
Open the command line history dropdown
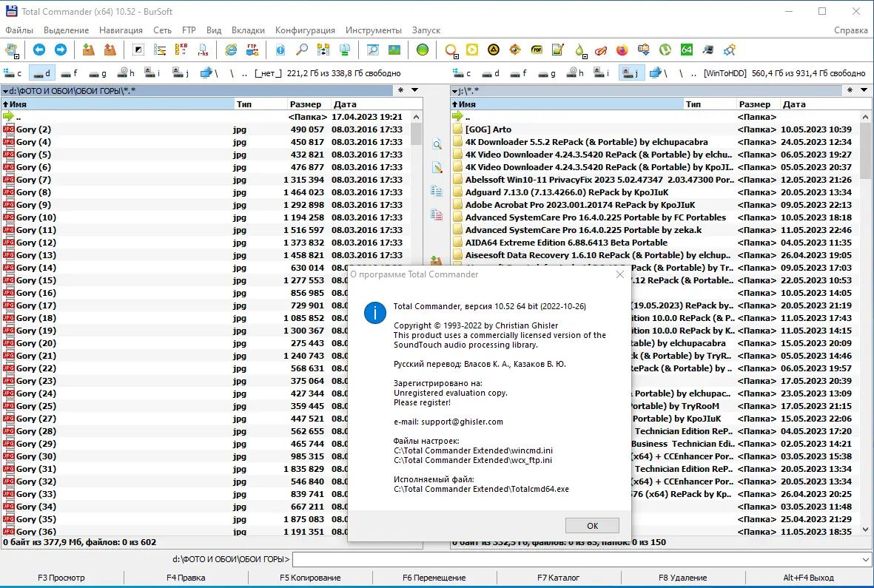(864, 560)
